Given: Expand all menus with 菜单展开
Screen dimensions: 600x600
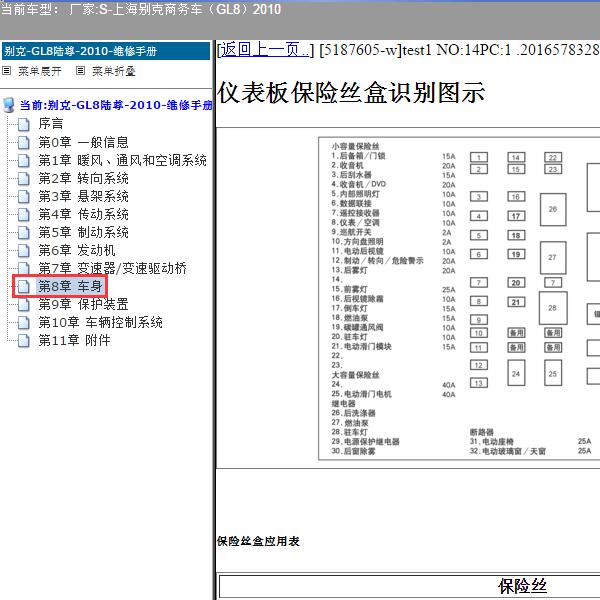Looking at the screenshot, I should [39, 71].
